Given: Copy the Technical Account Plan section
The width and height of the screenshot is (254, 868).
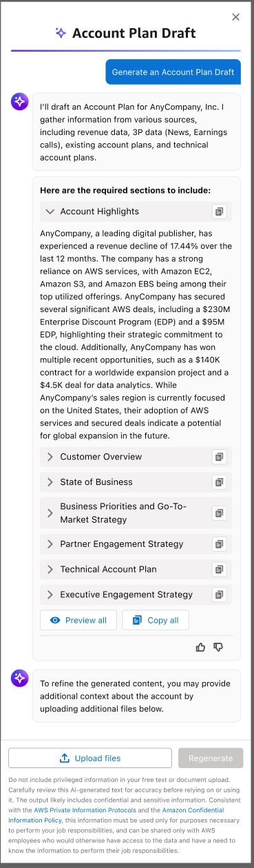Looking at the screenshot, I should 219,570.
